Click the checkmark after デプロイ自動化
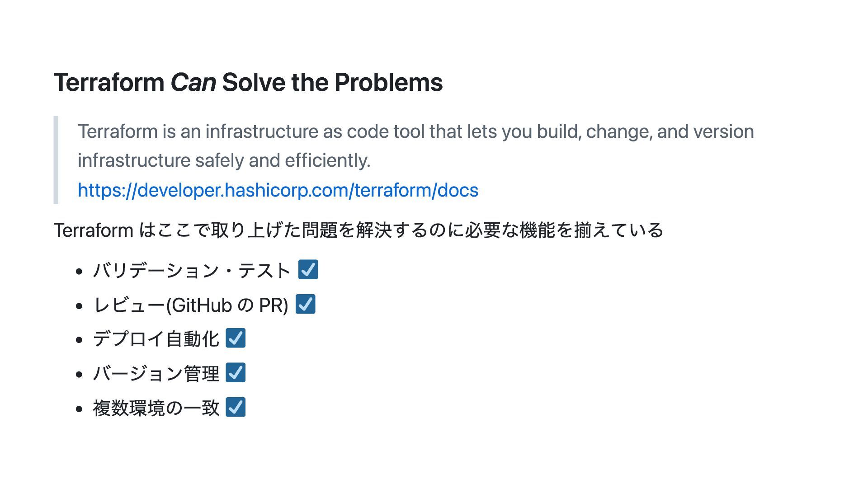 click(x=236, y=338)
